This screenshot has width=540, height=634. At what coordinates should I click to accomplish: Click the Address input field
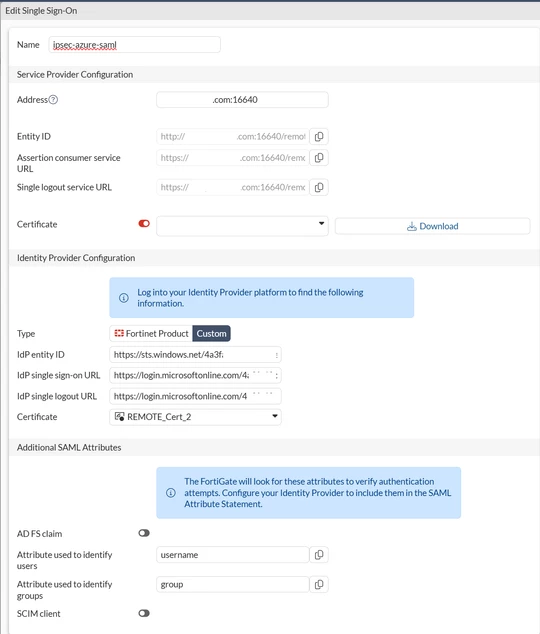(242, 99)
